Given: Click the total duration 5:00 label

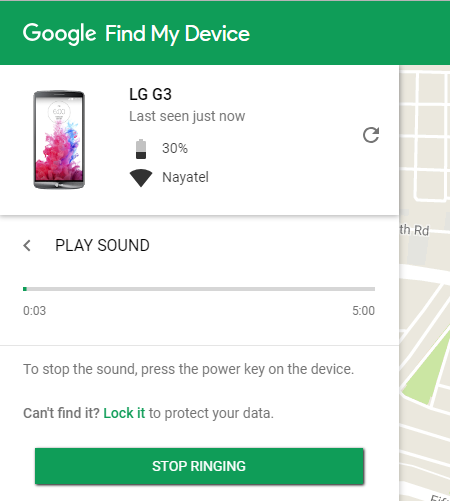Looking at the screenshot, I should [x=363, y=311].
